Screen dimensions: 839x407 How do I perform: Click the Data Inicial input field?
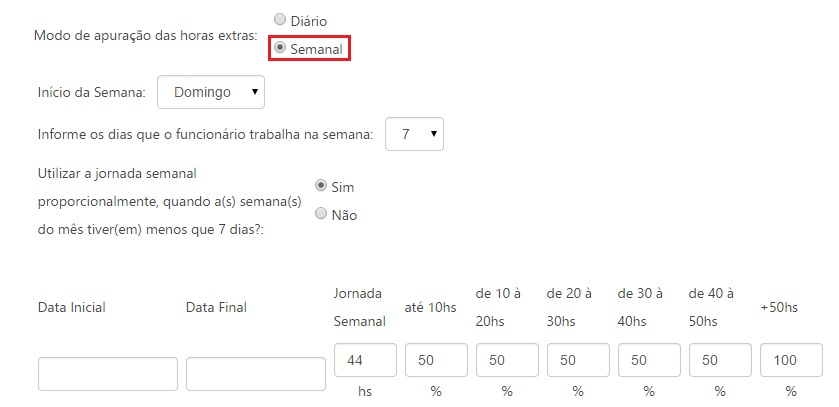[108, 374]
